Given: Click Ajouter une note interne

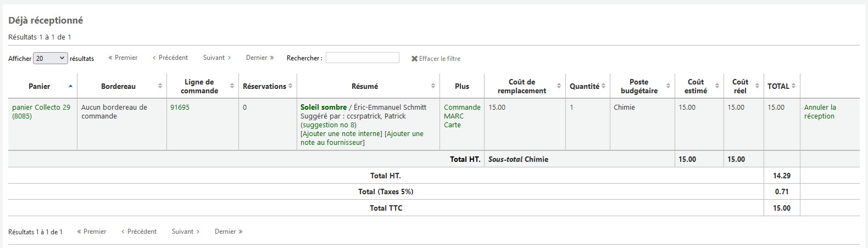Looking at the screenshot, I should click(x=341, y=133).
